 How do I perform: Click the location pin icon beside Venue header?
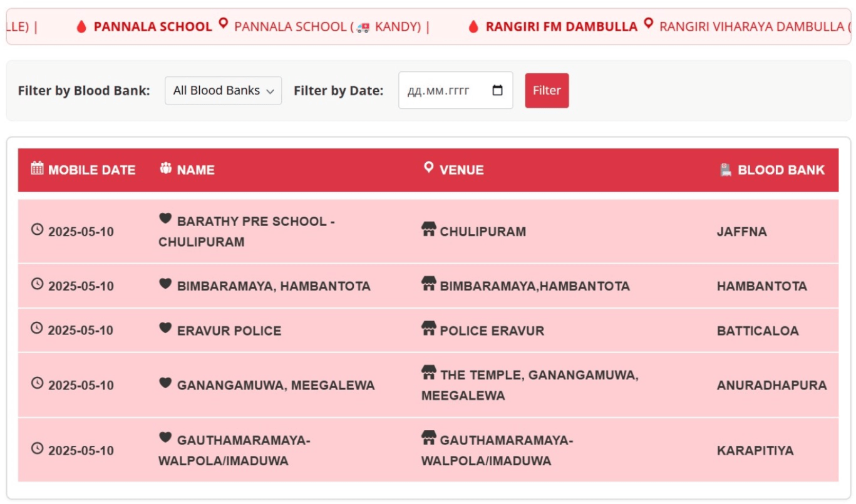[x=428, y=168]
